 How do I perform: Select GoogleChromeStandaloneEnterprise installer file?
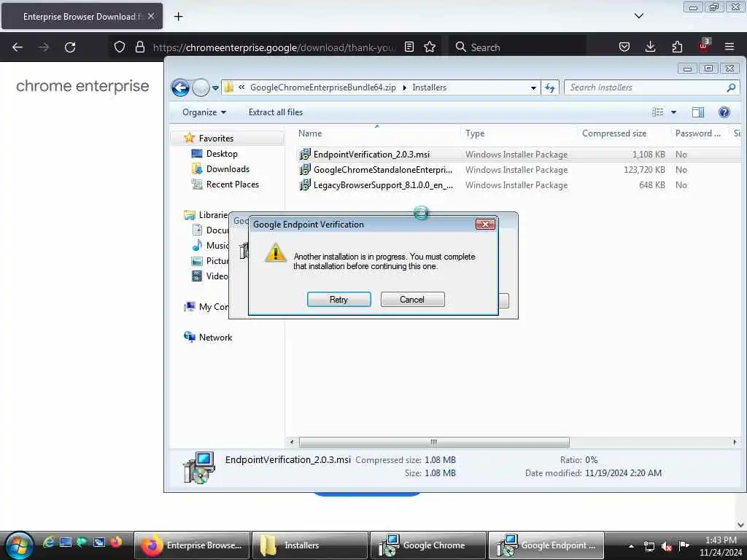tap(376, 169)
